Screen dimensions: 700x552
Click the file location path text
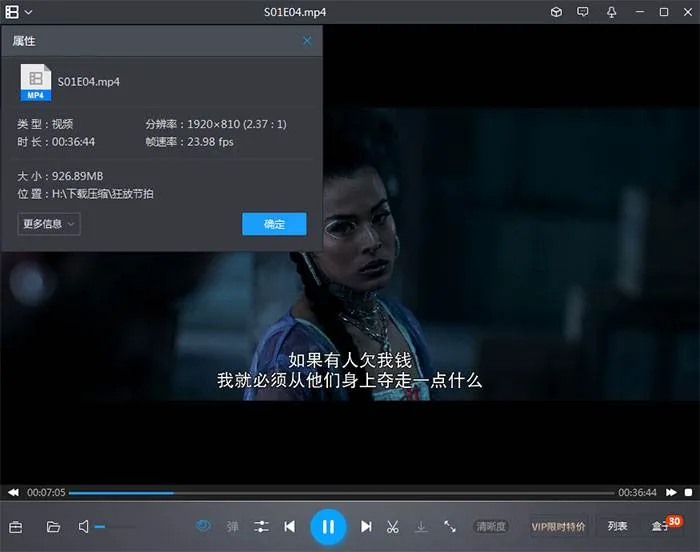(103, 194)
